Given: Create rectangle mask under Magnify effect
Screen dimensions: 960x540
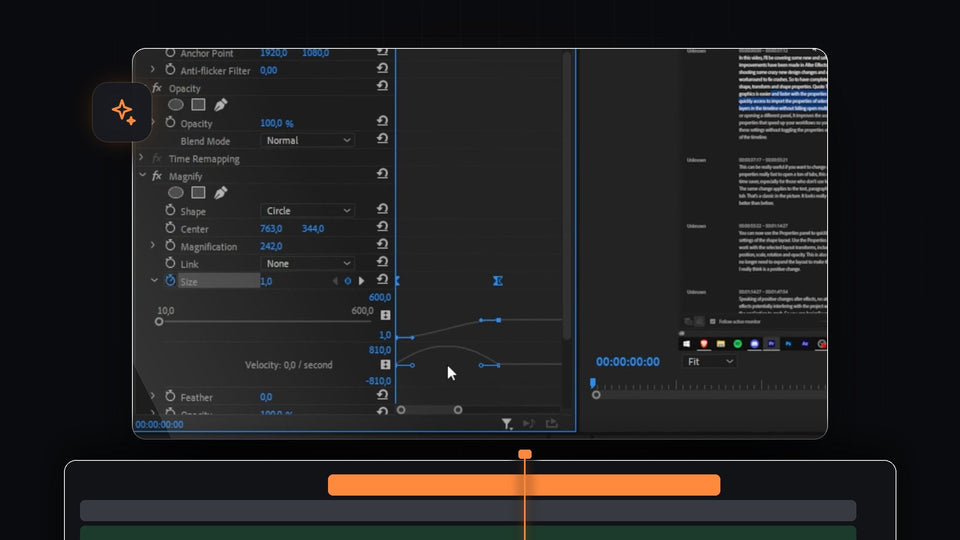Looking at the screenshot, I should click(198, 193).
